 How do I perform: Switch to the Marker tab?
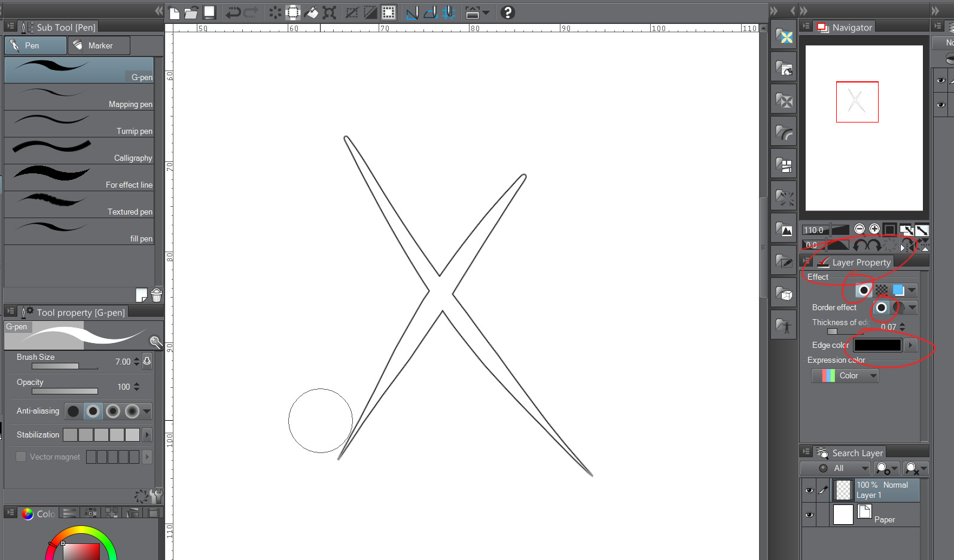pos(99,45)
